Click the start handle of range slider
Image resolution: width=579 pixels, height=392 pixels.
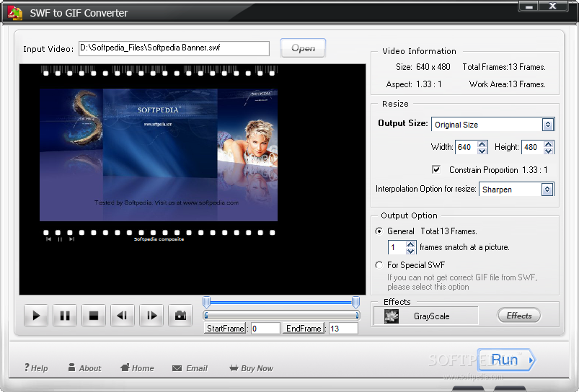207,303
